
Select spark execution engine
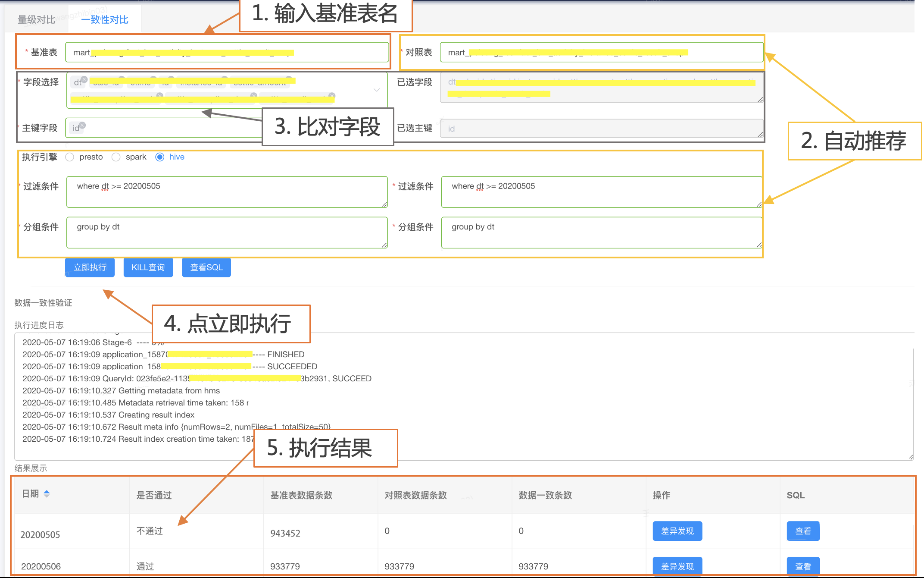tap(116, 157)
